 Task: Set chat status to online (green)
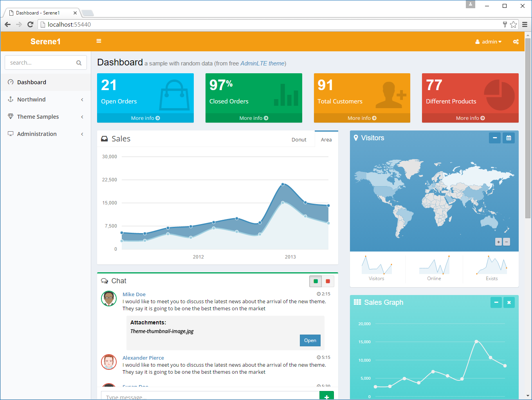316,281
